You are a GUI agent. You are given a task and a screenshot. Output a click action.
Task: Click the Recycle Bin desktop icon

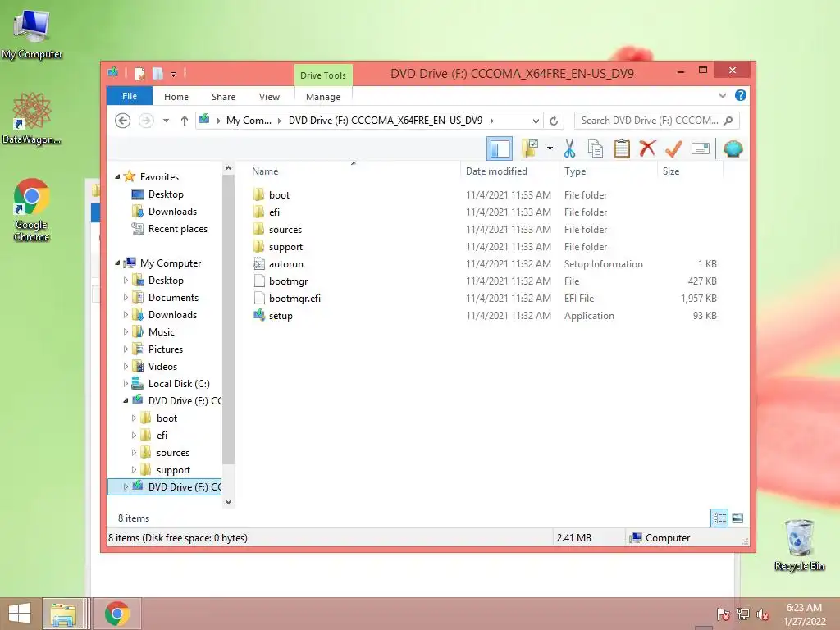799,545
